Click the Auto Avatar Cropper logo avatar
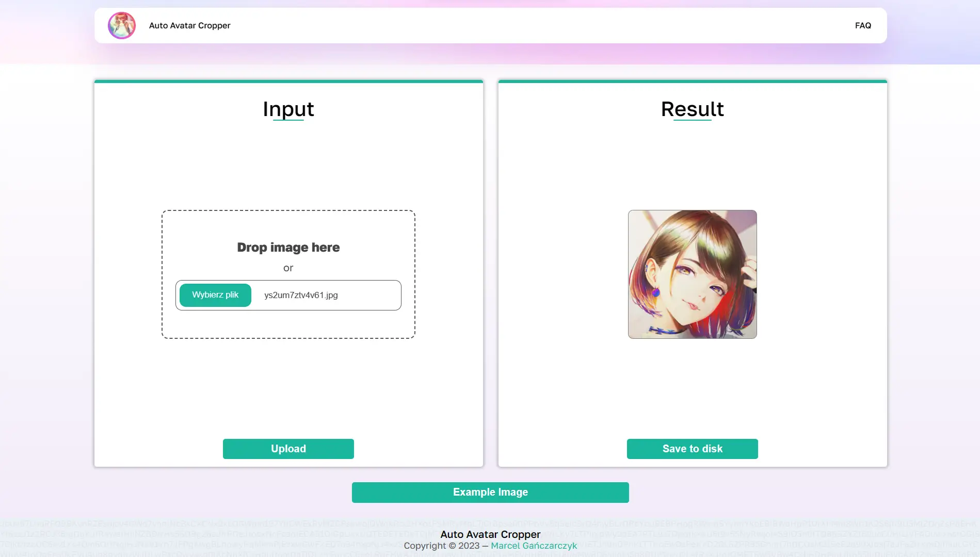Image resolution: width=980 pixels, height=557 pixels. coord(122,25)
